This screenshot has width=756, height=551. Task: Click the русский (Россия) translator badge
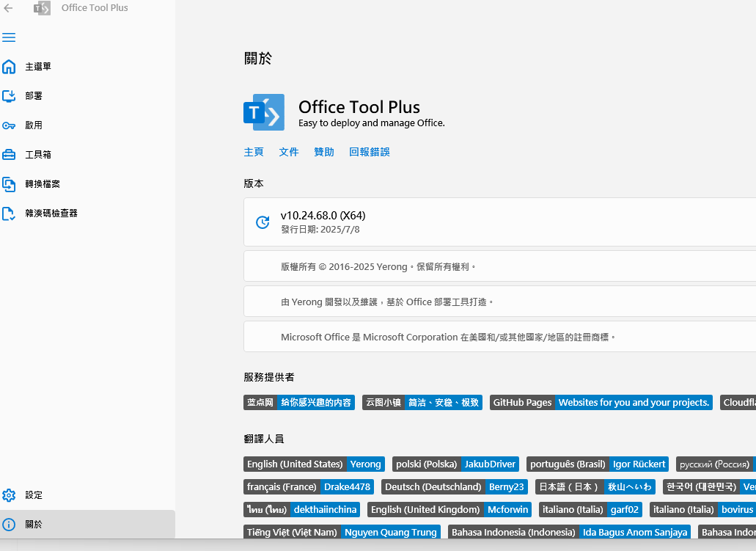716,464
